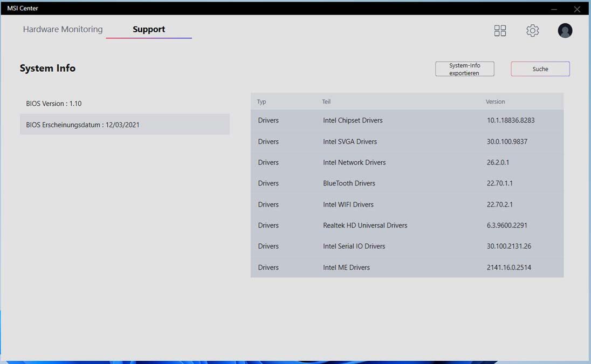Click Drivers type cell in Intel Chipset row

click(268, 120)
